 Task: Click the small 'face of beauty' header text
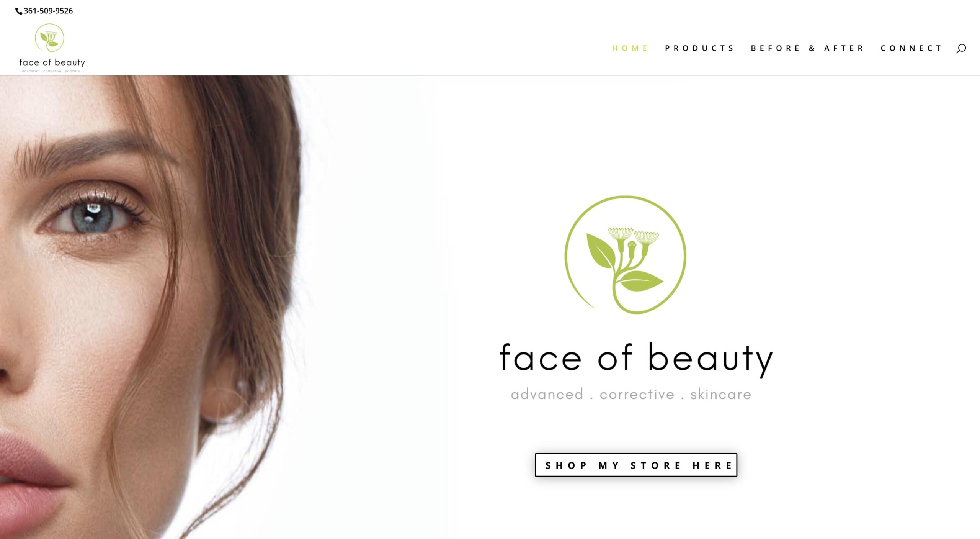[52, 62]
